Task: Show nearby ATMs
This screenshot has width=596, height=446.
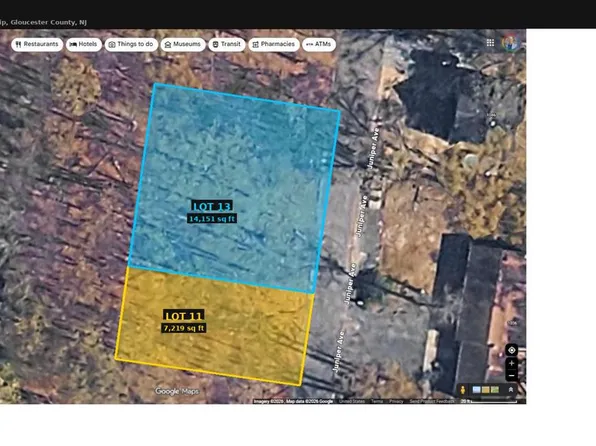Action: [x=319, y=44]
